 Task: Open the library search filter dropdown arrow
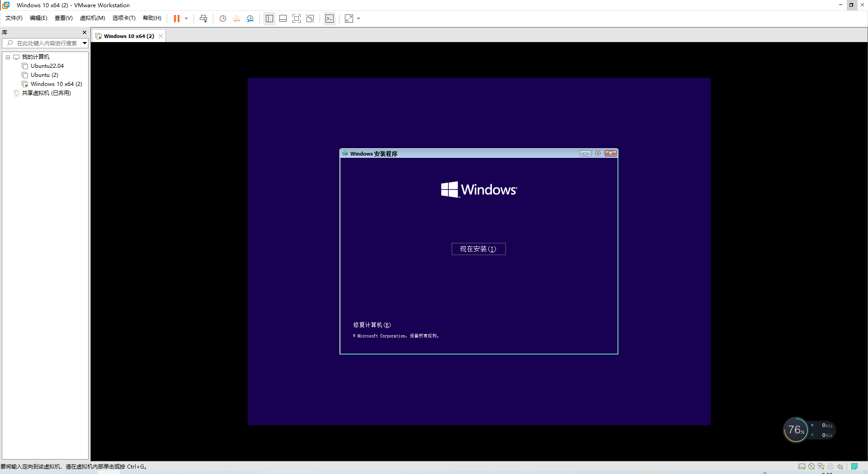coord(85,43)
